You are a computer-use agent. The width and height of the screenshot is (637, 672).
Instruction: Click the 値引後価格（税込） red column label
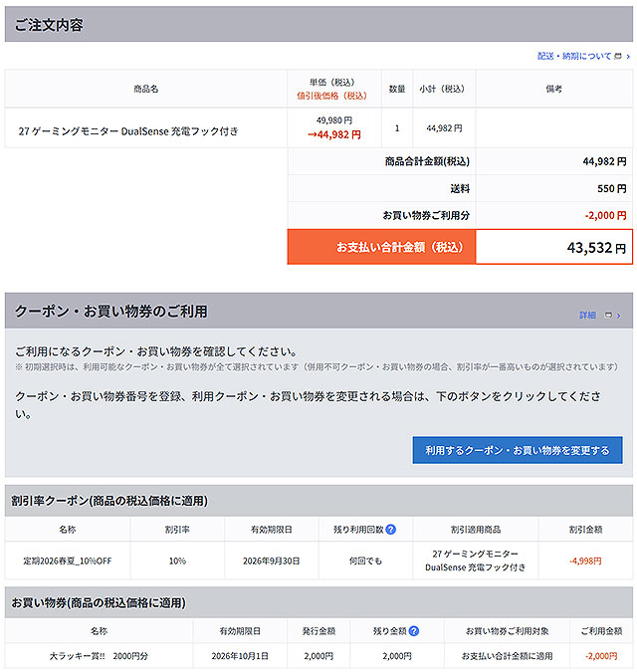[332, 96]
